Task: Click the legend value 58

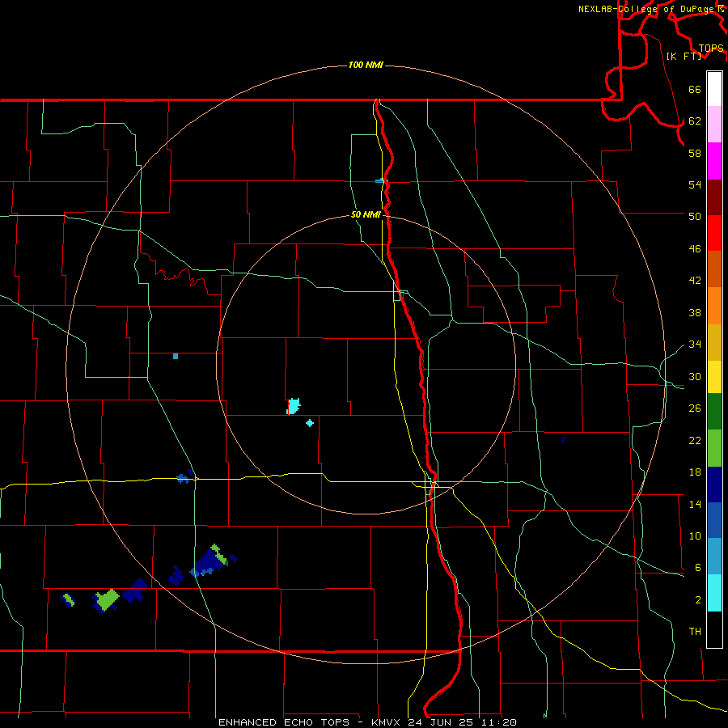Action: click(695, 153)
